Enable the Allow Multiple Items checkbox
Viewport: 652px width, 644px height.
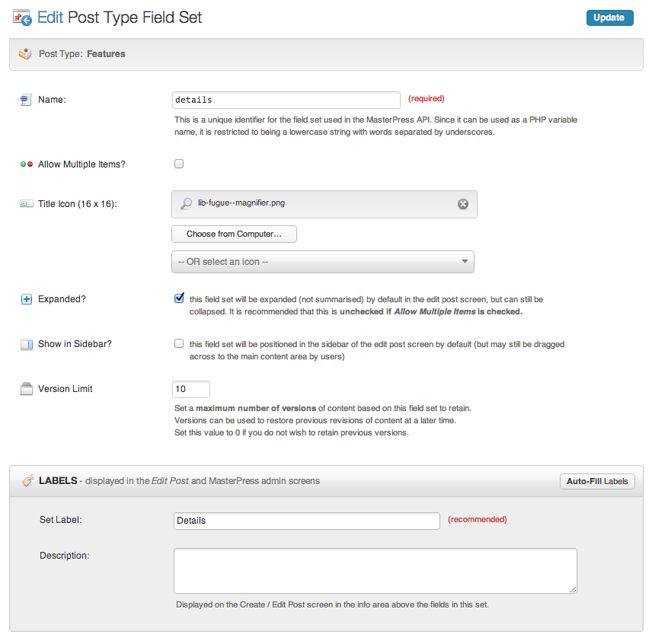click(179, 164)
